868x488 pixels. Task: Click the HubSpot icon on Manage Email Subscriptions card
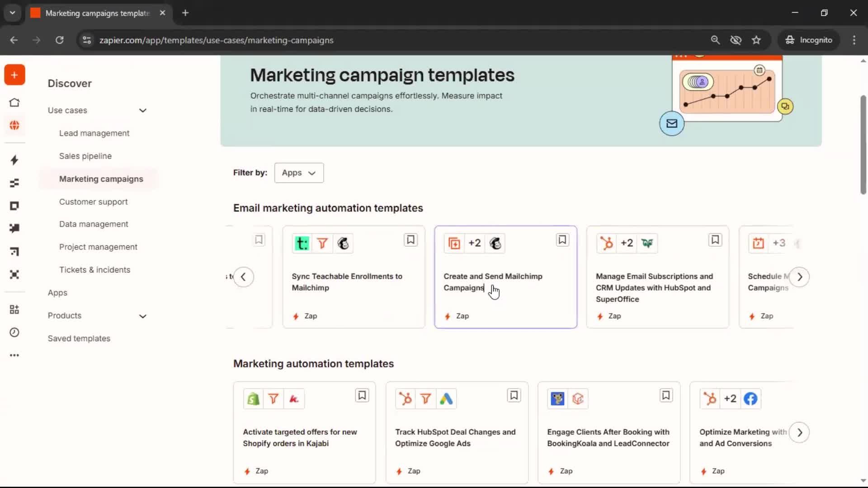point(606,244)
